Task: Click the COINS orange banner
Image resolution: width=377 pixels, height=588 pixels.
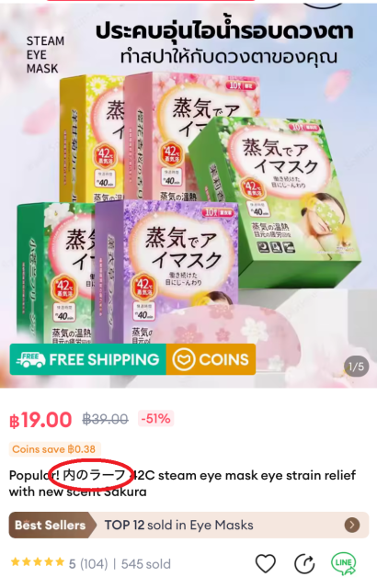Action: [211, 359]
